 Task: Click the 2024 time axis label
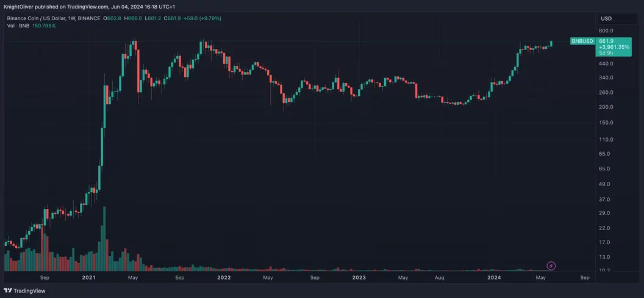click(x=493, y=277)
